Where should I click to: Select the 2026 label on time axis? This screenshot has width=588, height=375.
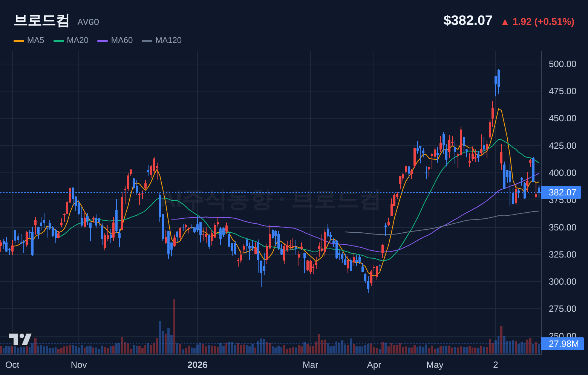(198, 365)
